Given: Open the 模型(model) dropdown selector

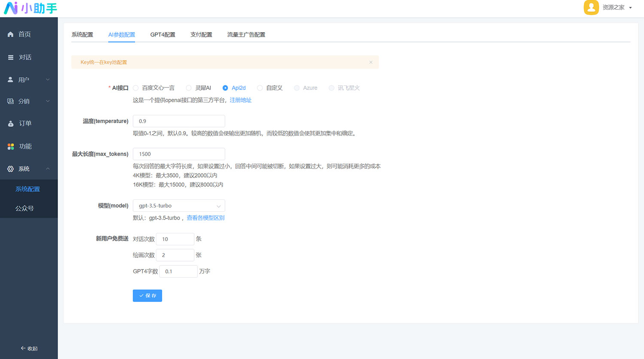Looking at the screenshot, I should tap(179, 205).
